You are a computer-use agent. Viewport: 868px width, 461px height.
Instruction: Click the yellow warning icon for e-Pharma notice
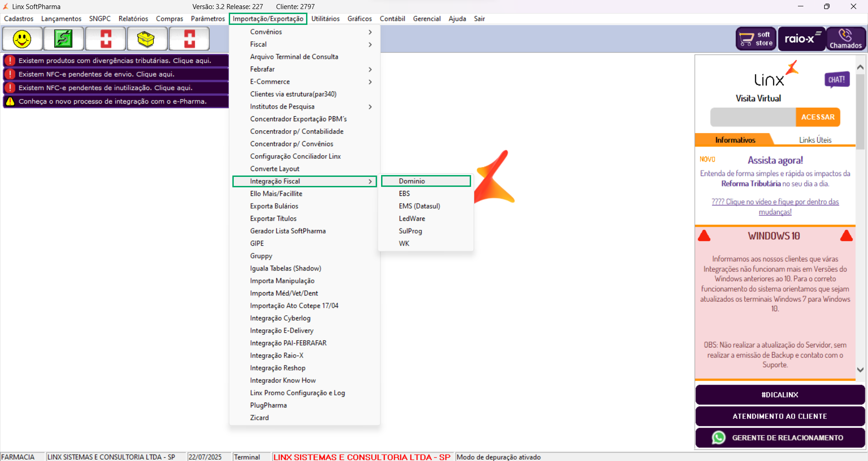10,101
